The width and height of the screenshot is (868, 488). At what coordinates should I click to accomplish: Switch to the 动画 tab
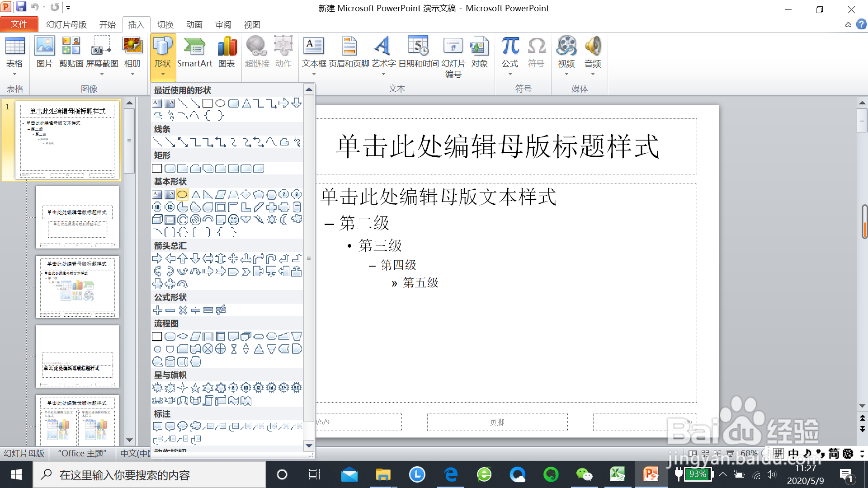[194, 24]
